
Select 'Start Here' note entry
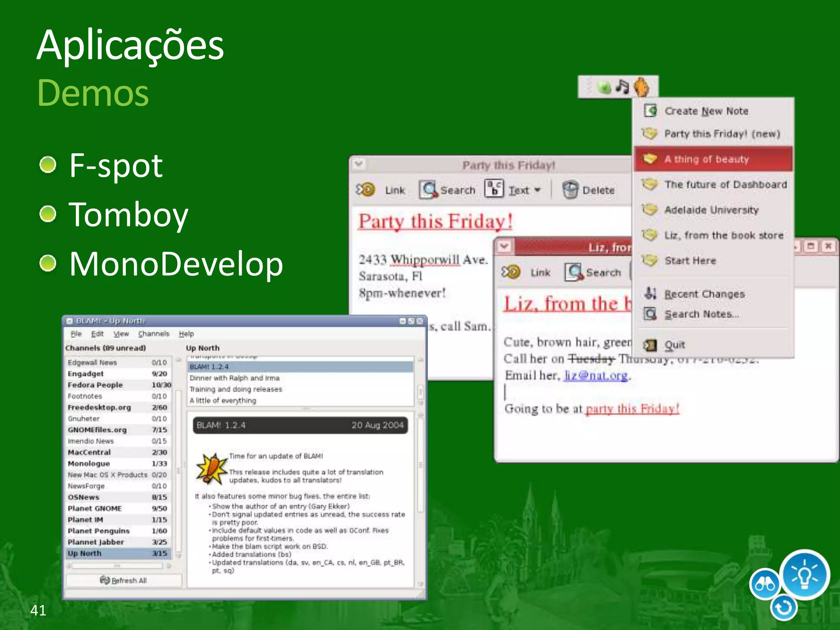pyautogui.click(x=713, y=260)
